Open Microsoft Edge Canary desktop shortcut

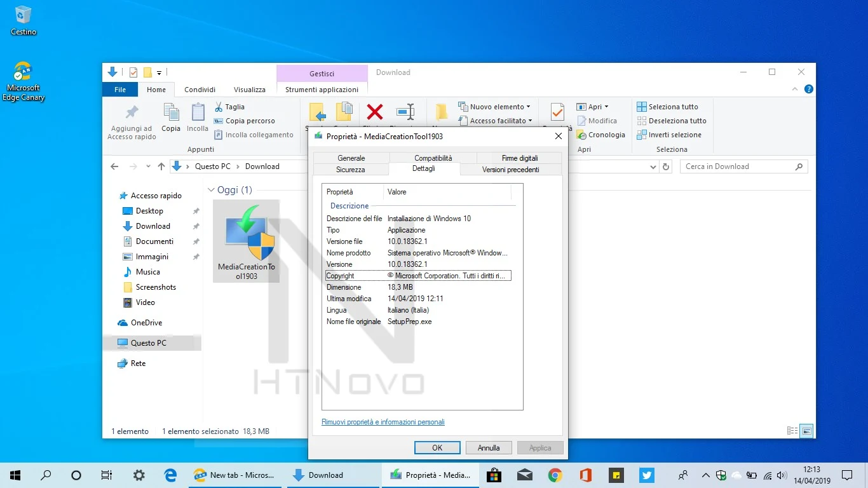pyautogui.click(x=24, y=81)
